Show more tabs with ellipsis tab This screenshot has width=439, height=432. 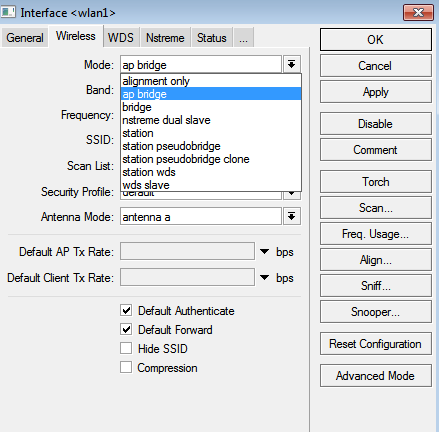click(x=244, y=38)
